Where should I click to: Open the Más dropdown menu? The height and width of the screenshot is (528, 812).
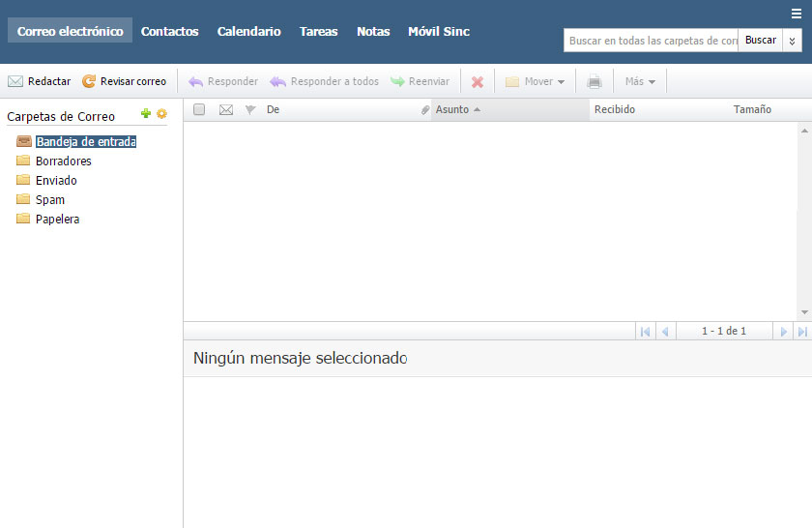640,82
